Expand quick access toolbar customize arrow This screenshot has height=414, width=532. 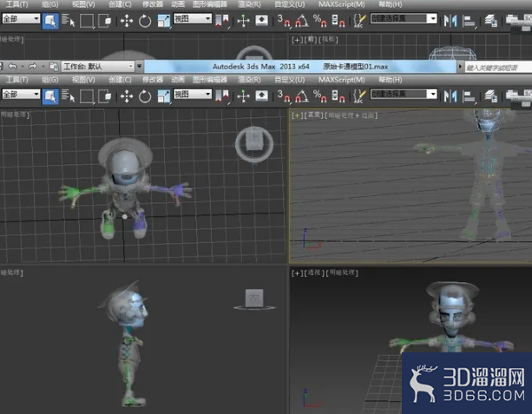[x=139, y=66]
